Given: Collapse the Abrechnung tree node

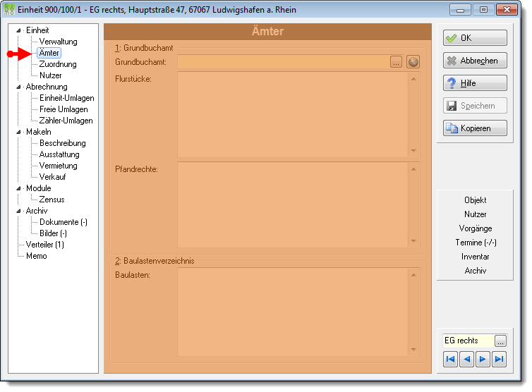Looking at the screenshot, I should [18, 87].
